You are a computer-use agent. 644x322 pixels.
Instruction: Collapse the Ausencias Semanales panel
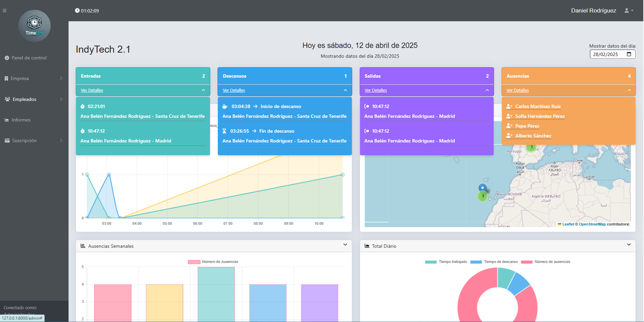point(345,245)
